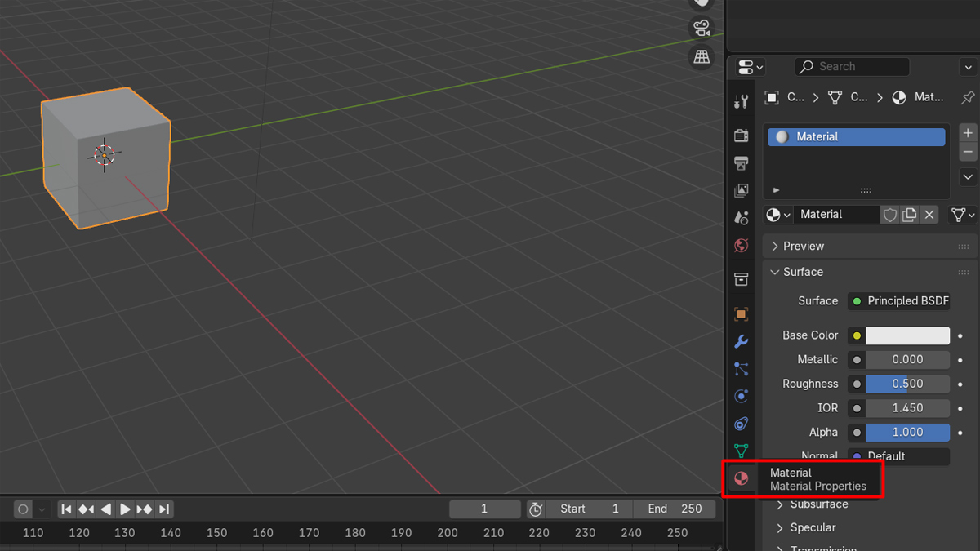Click the current frame field

pyautogui.click(x=484, y=509)
